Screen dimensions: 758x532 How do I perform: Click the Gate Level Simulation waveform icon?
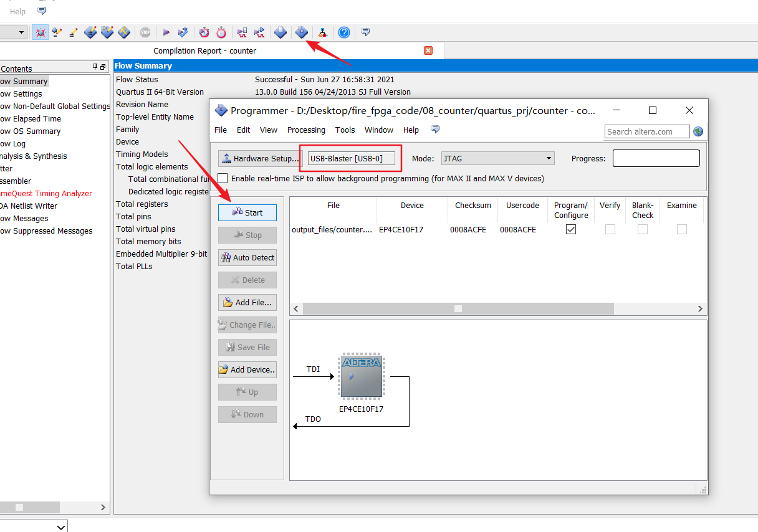click(259, 32)
